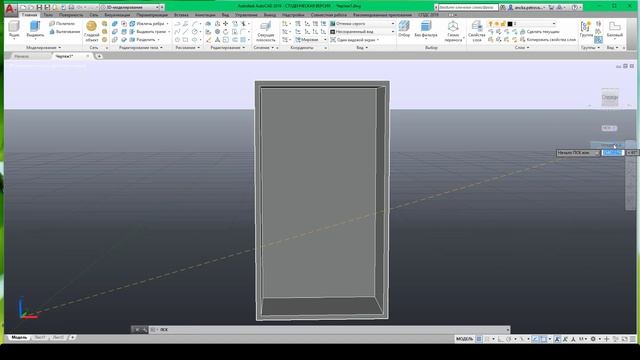
Task: Switch to the Модель layout tab
Action: (19, 338)
